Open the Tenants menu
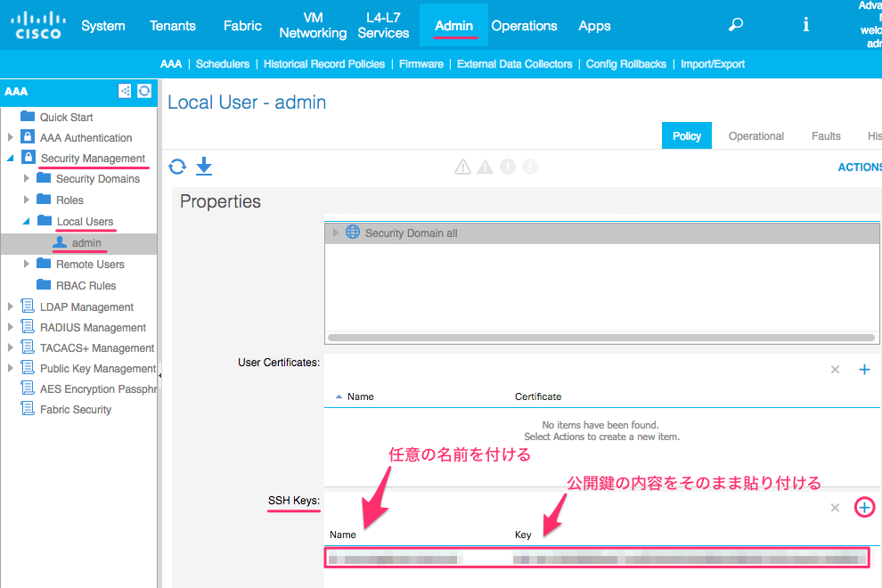Viewport: 882px width, 588px height. click(x=173, y=26)
